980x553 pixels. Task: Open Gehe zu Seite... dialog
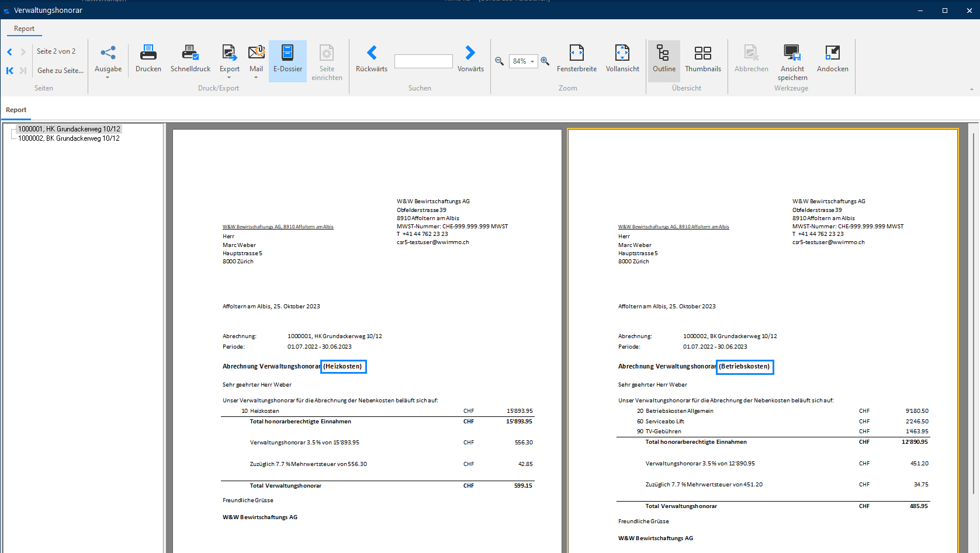coord(60,71)
